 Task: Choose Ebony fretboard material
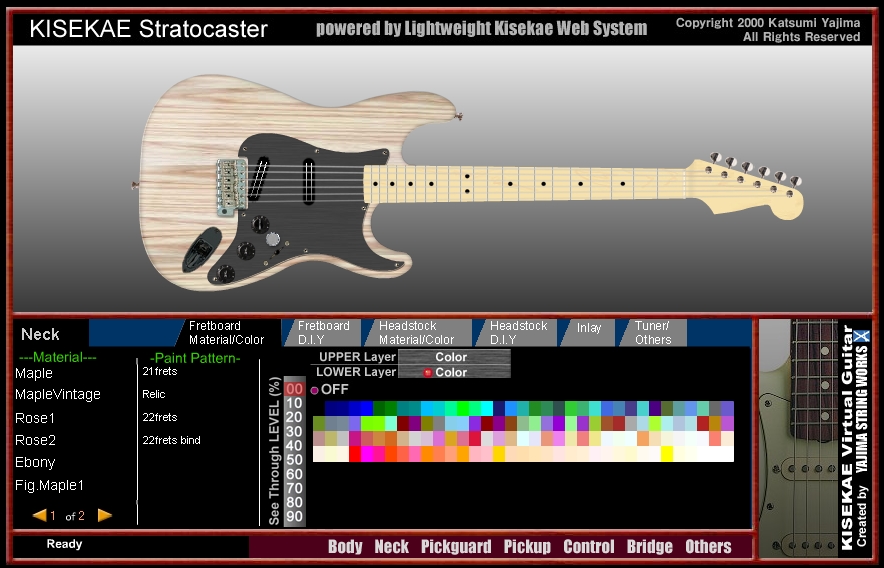pos(35,463)
